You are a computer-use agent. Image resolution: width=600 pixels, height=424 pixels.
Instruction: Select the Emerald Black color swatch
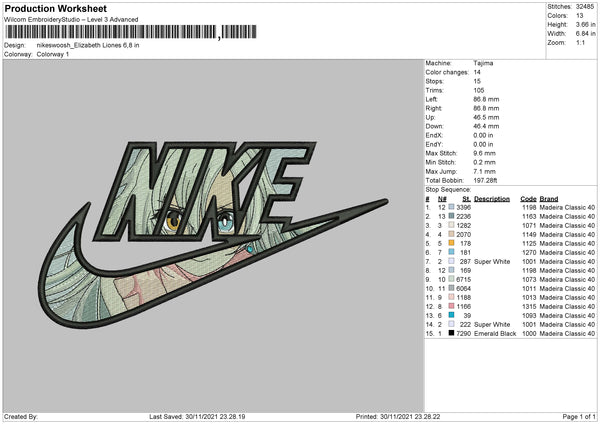pyautogui.click(x=452, y=333)
